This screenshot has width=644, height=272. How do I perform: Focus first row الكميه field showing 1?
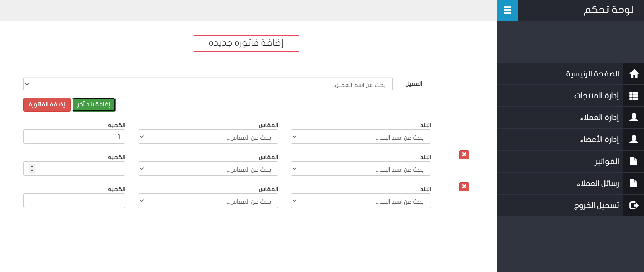click(74, 137)
